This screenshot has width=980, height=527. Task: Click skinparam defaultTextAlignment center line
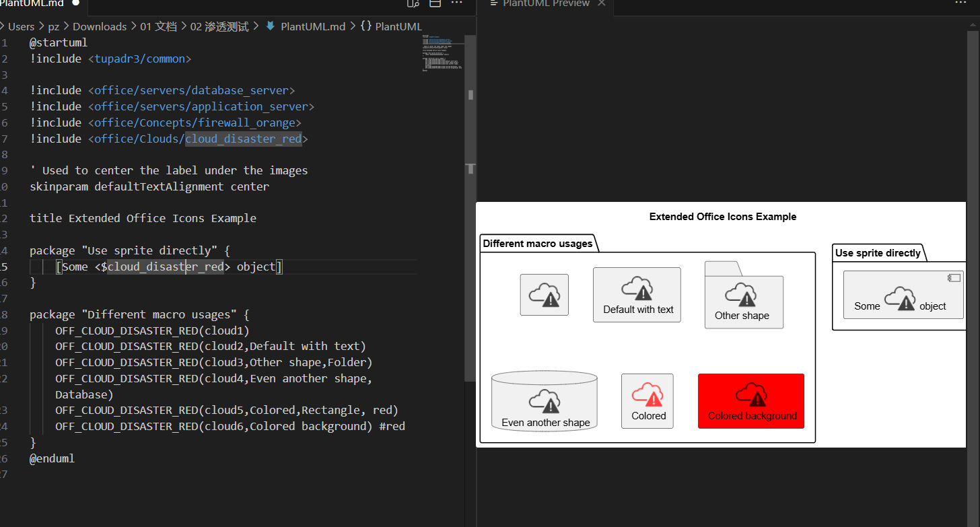click(149, 186)
